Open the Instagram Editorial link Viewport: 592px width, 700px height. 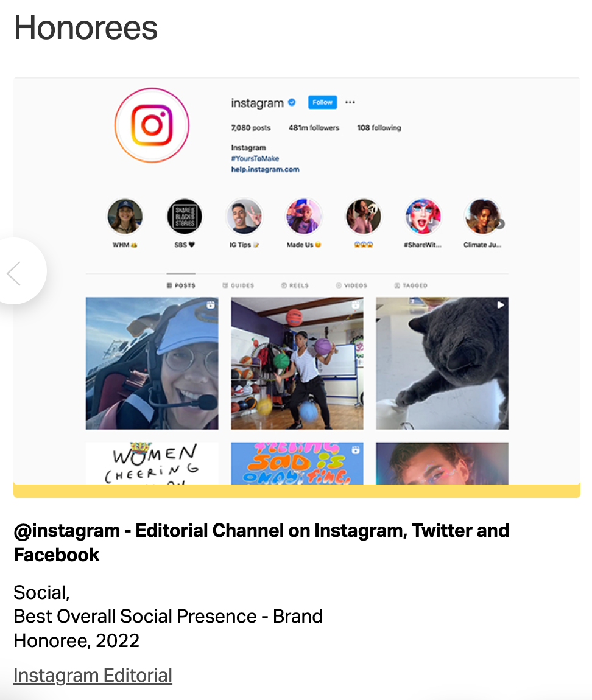93,675
